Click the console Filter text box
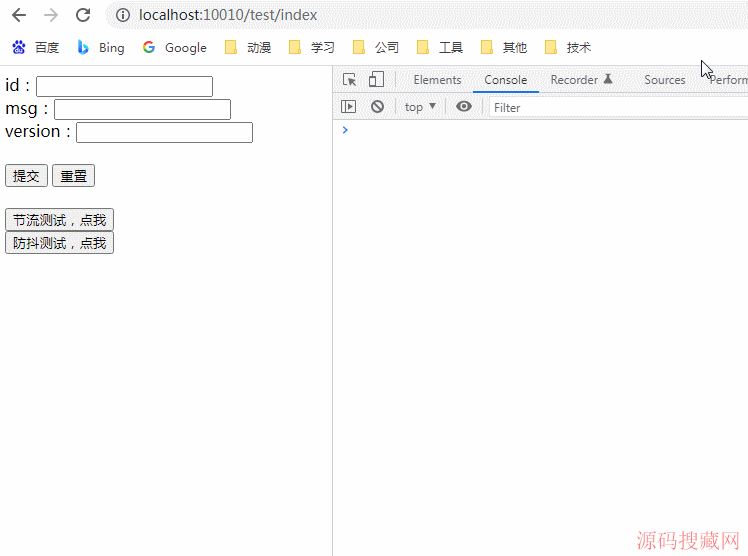The height and width of the screenshot is (556, 748). (600, 107)
